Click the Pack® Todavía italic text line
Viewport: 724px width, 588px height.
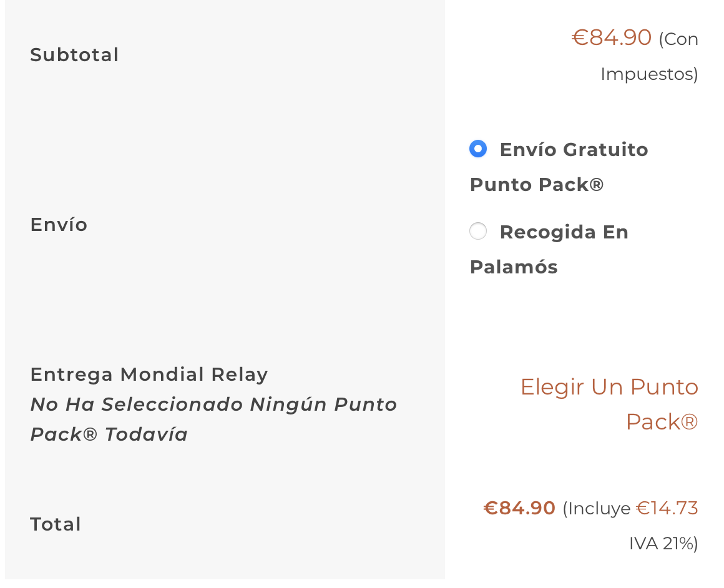tap(109, 434)
